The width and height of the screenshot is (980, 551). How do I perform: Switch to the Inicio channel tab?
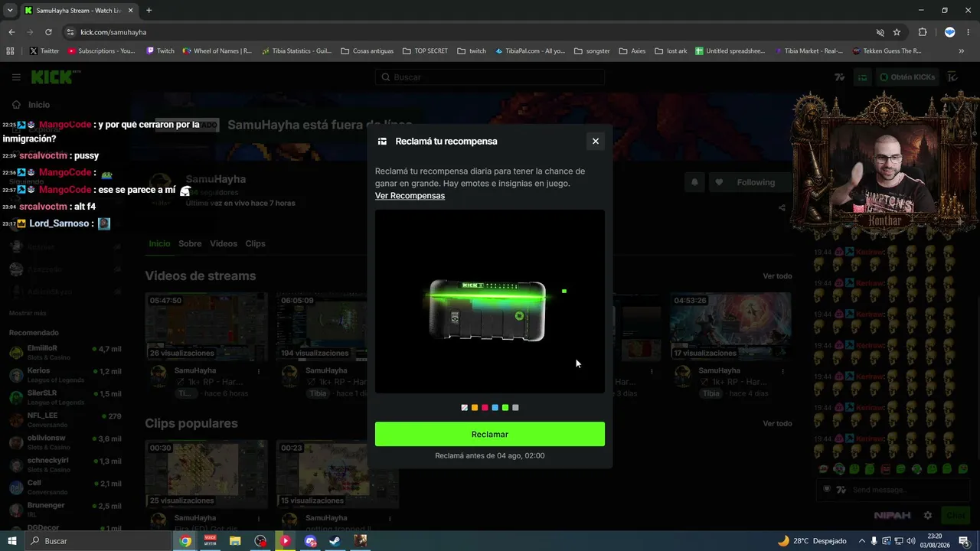159,243
